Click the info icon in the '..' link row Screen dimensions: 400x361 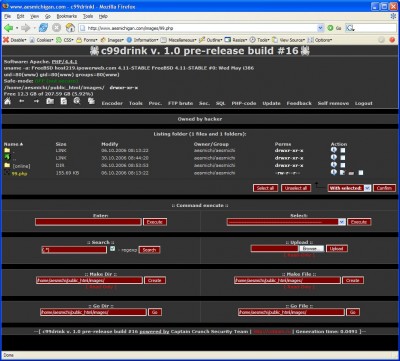point(334,157)
